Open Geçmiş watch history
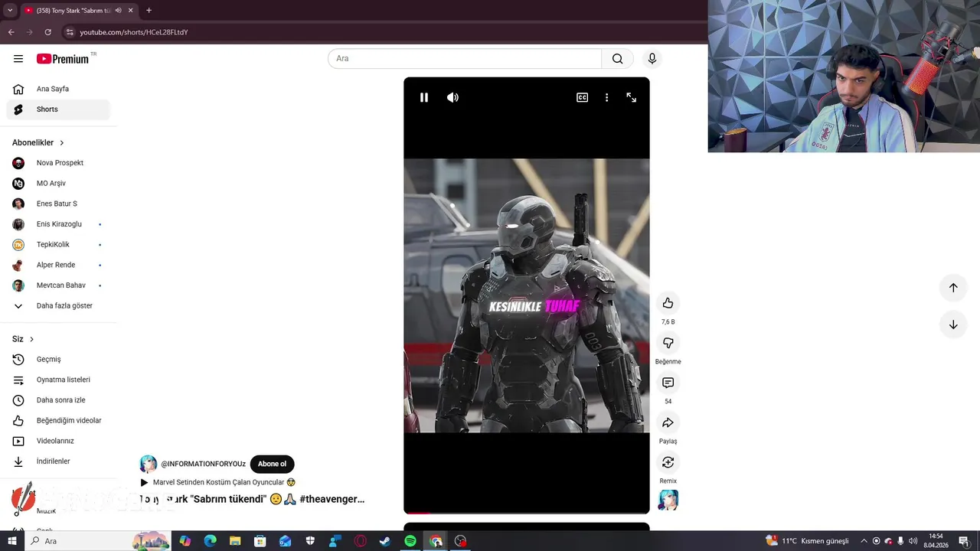 pyautogui.click(x=58, y=360)
